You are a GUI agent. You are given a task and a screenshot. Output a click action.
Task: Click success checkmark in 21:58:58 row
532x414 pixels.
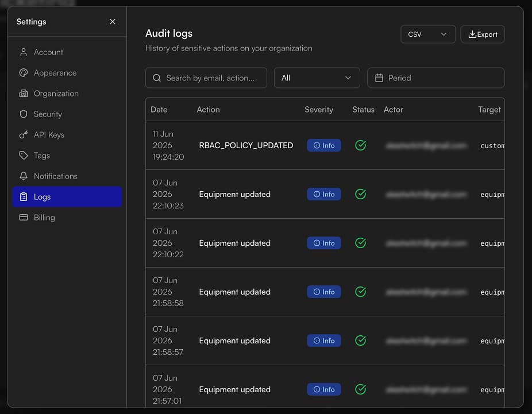pos(360,292)
